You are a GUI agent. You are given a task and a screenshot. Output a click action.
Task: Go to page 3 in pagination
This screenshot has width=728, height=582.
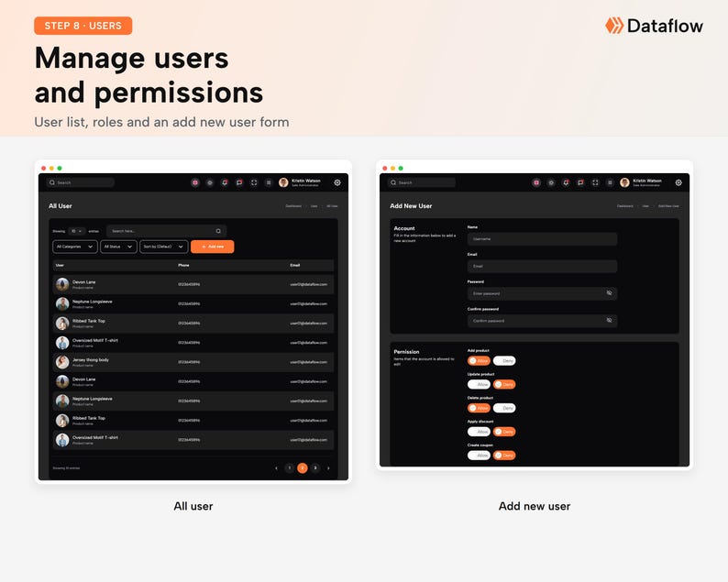315,467
